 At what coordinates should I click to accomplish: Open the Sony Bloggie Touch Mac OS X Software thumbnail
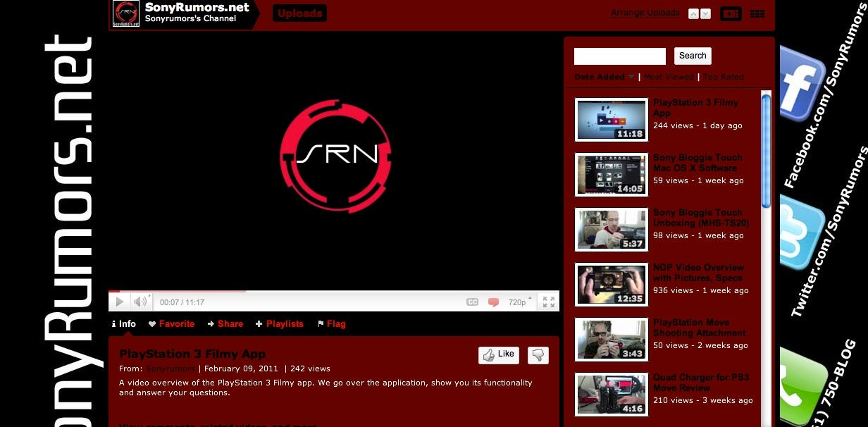tap(612, 175)
